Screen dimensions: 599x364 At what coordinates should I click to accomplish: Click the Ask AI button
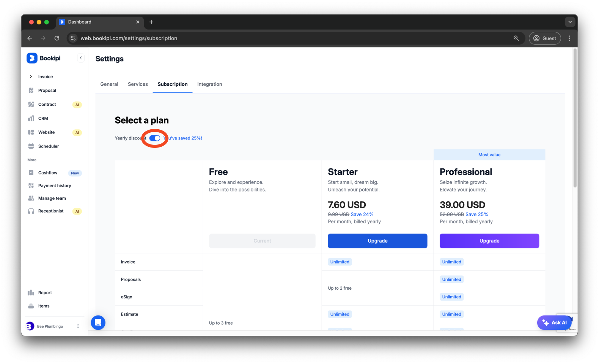(x=554, y=323)
